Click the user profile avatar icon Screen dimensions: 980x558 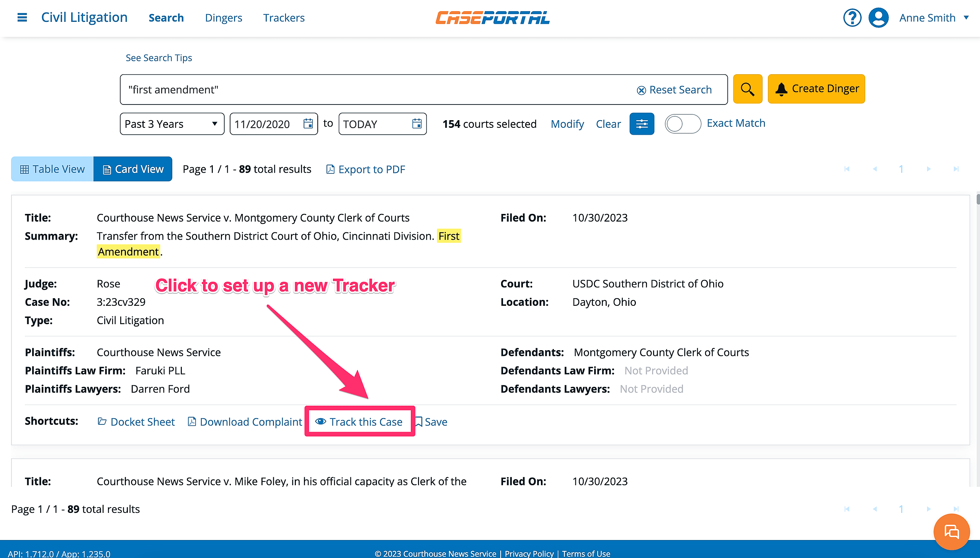(879, 18)
